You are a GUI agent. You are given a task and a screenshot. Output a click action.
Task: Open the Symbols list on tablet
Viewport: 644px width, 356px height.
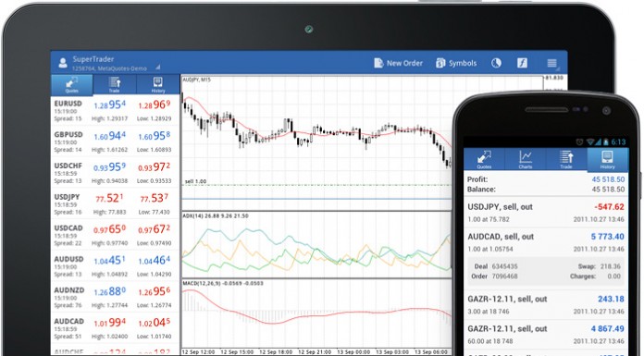[456, 63]
